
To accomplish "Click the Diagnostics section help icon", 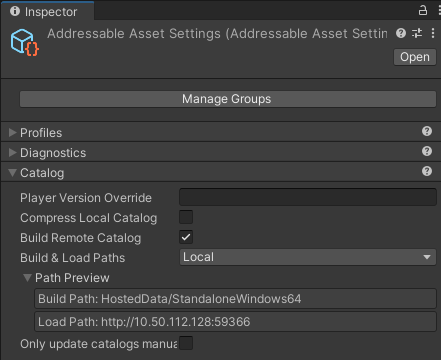I will point(427,151).
